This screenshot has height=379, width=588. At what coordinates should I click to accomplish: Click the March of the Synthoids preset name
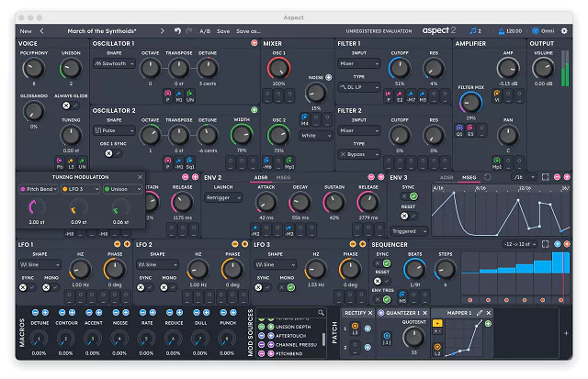tap(102, 31)
